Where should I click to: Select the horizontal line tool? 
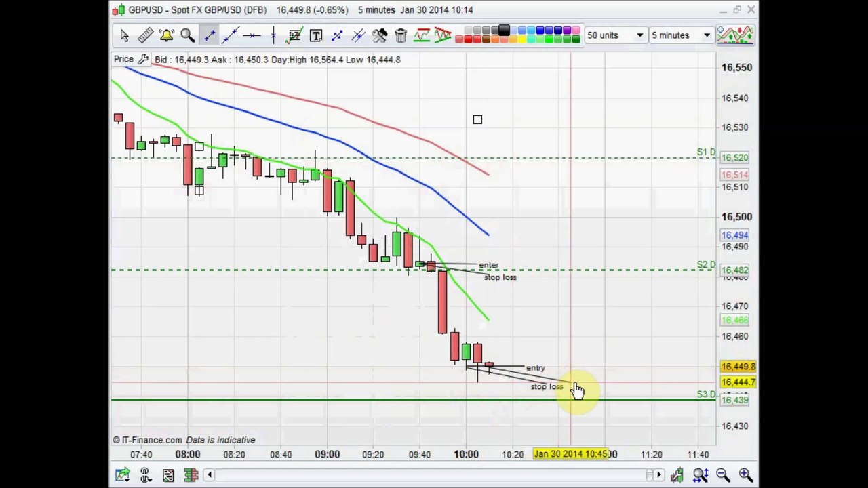(252, 35)
